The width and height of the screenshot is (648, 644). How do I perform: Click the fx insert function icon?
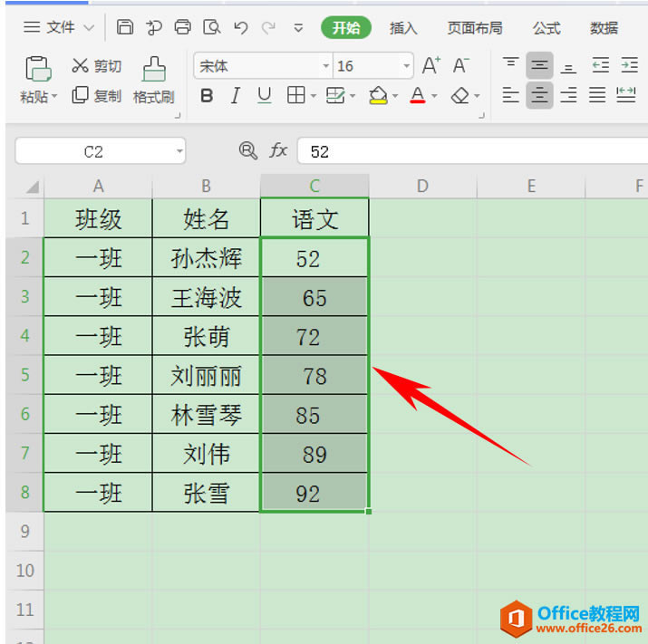pos(278,150)
